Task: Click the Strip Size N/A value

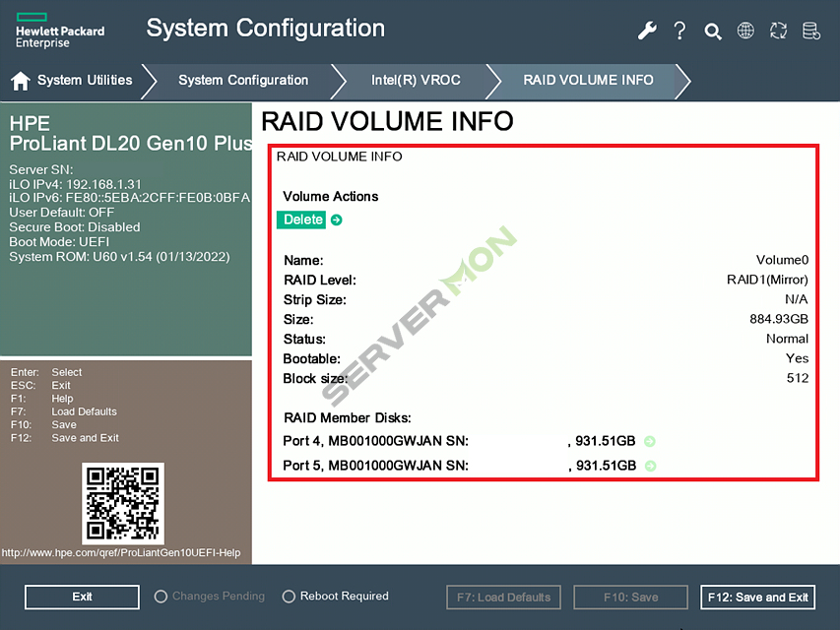Action: (796, 299)
